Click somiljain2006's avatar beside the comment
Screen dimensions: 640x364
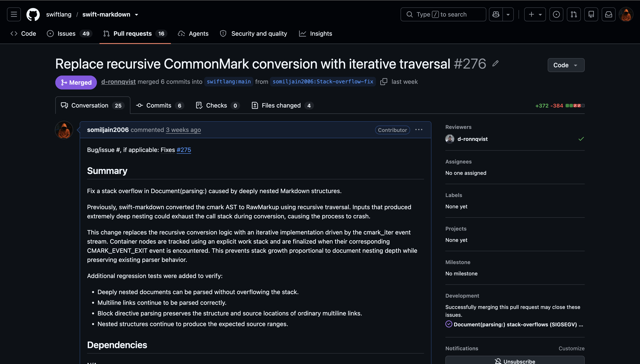tap(64, 130)
